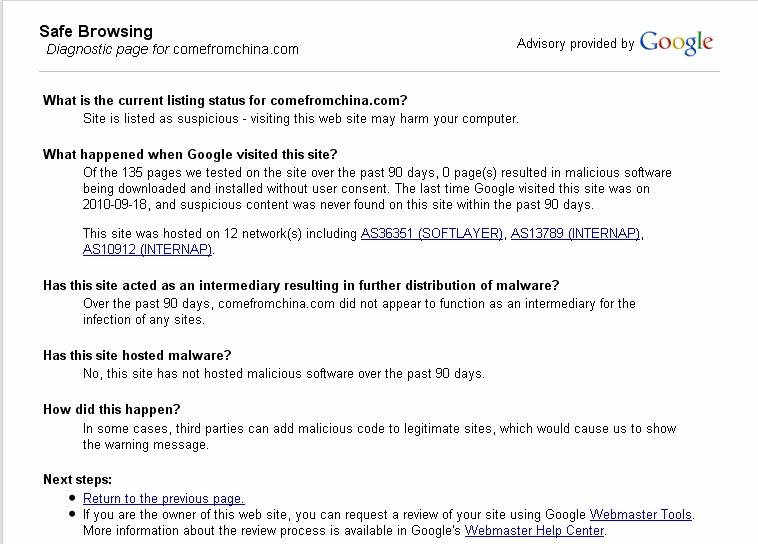Click the 'Next steps:' heading
This screenshot has width=758, height=544.
pyautogui.click(x=77, y=479)
